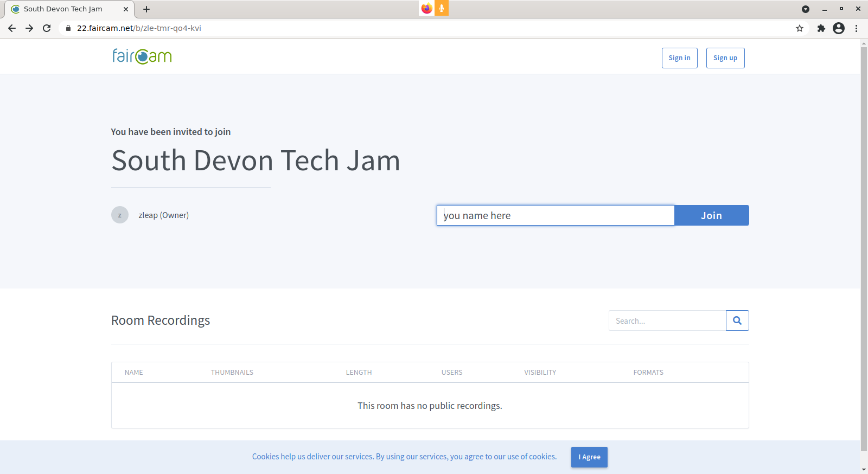Open the extensions puzzle icon
Viewport: 868px width, 474px height.
pos(821,28)
